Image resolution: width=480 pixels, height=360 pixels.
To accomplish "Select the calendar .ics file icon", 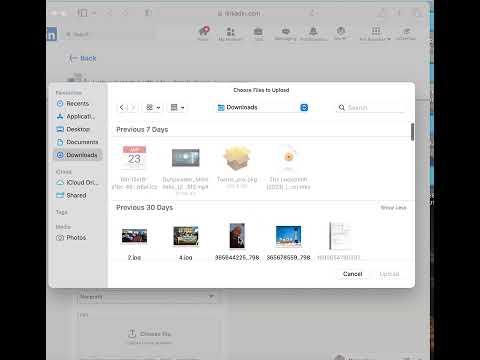I will [x=134, y=157].
